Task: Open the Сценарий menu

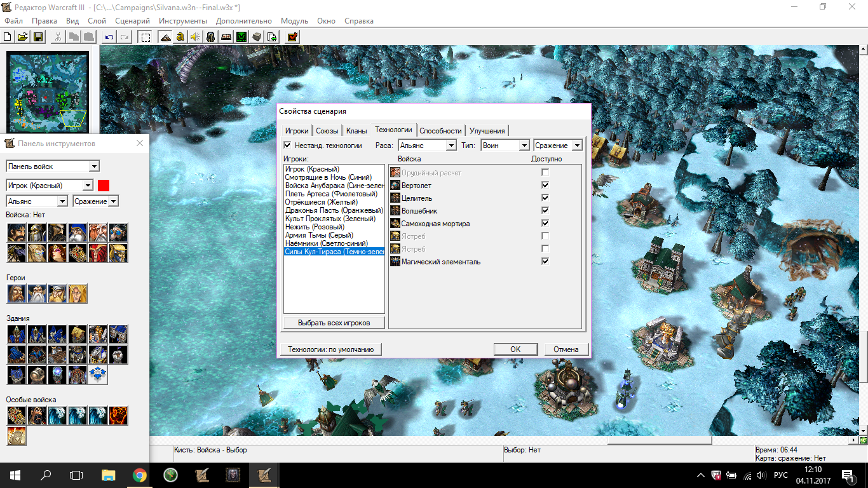Action: [133, 21]
